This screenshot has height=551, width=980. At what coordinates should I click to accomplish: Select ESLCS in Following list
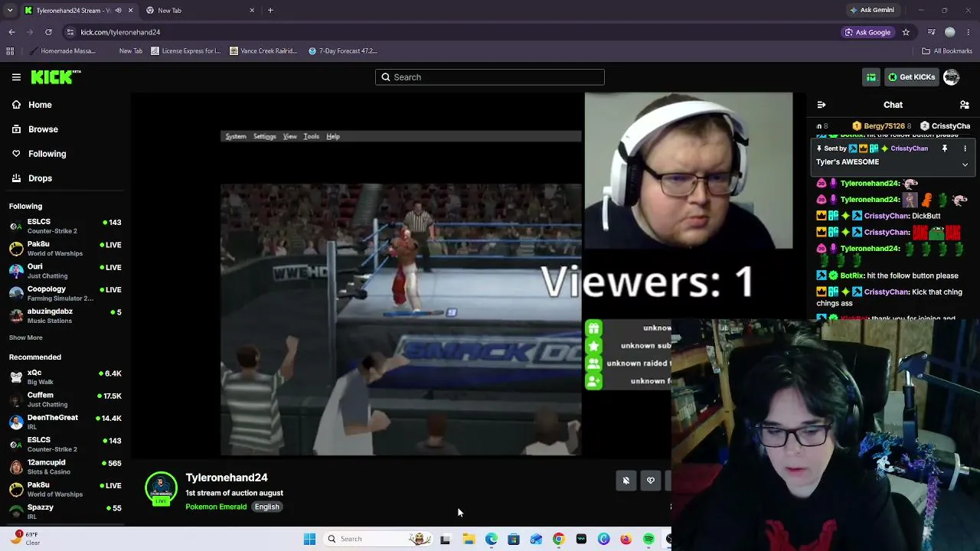pyautogui.click(x=65, y=226)
